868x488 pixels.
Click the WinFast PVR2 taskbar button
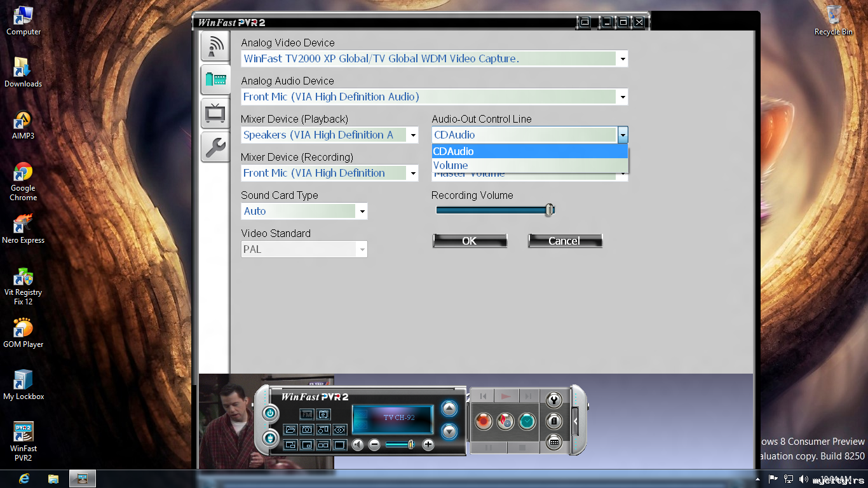pos(83,478)
